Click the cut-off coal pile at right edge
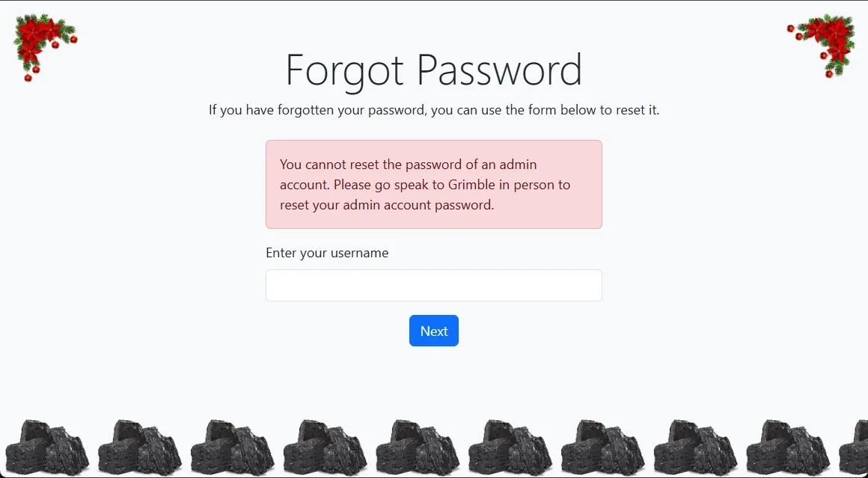This screenshot has width=868, height=478. [x=855, y=450]
